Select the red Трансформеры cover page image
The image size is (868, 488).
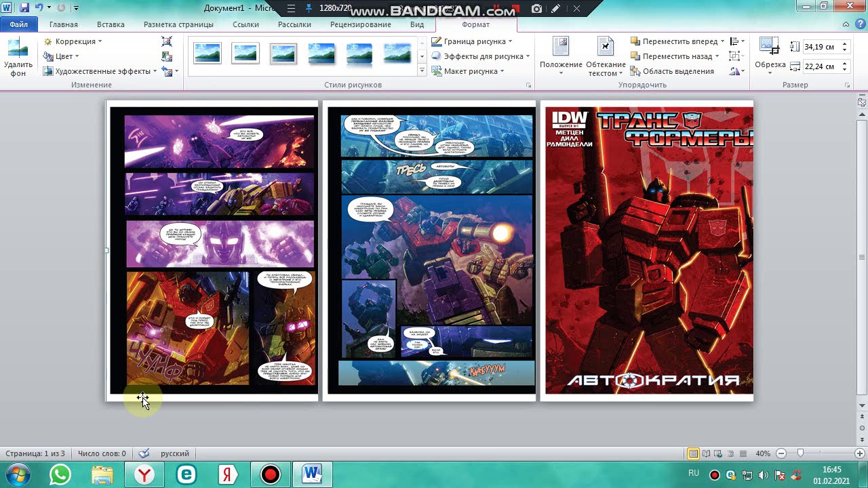click(x=648, y=250)
